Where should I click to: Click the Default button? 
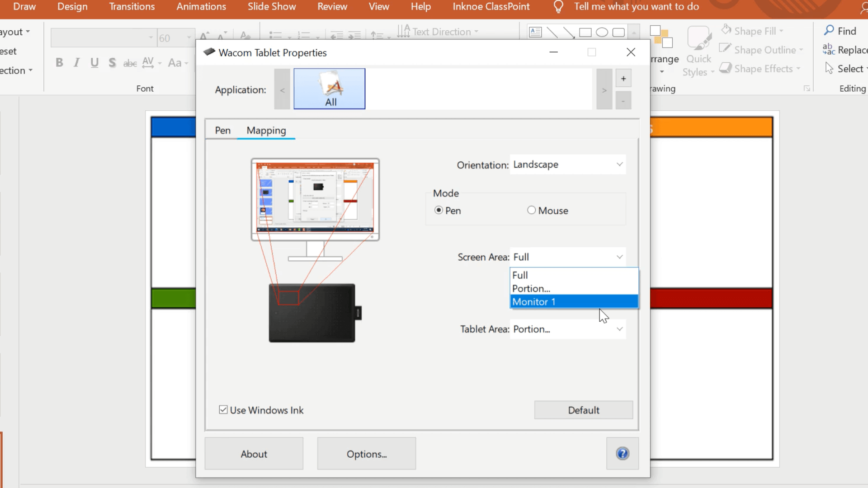pyautogui.click(x=584, y=410)
